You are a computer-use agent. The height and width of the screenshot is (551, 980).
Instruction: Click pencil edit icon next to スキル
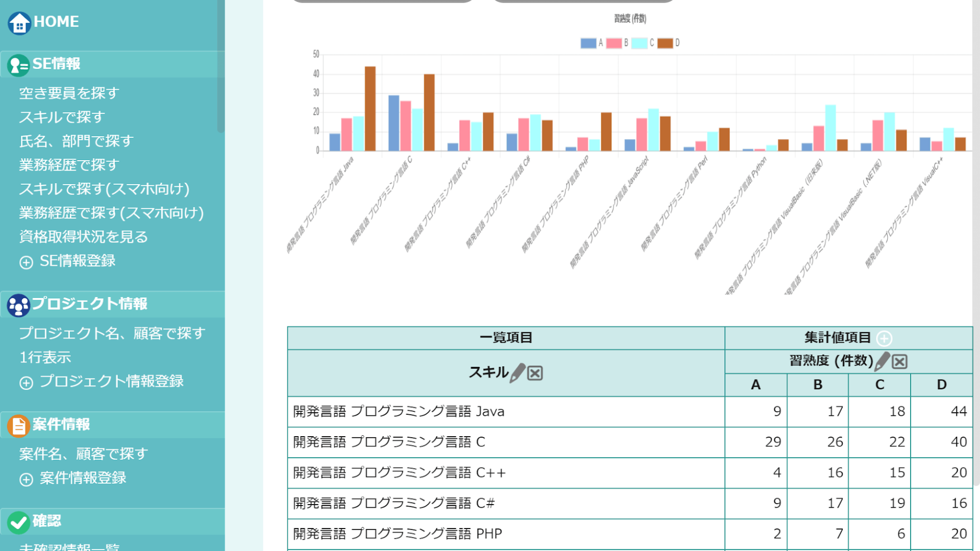pyautogui.click(x=518, y=373)
